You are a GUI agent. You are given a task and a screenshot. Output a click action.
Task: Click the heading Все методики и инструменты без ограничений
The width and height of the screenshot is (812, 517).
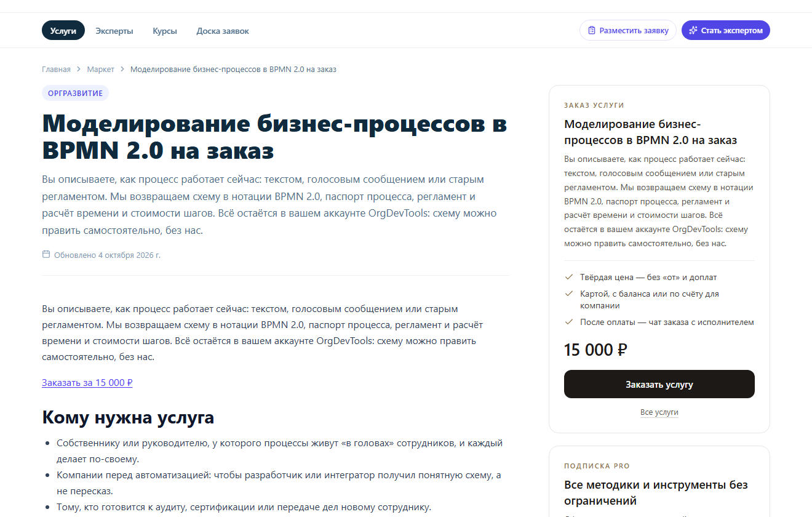(656, 493)
